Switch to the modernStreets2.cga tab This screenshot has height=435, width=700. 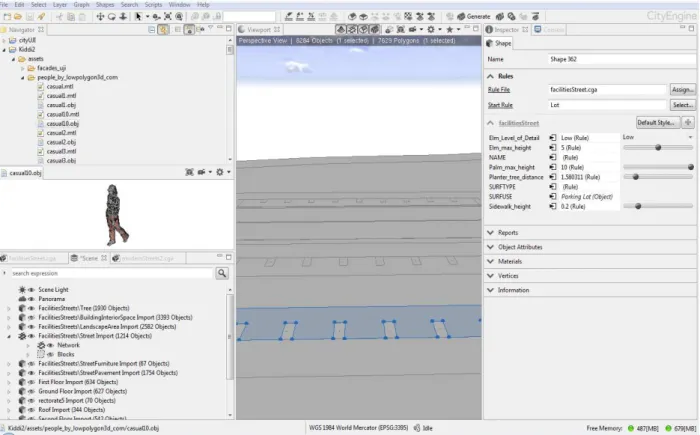click(147, 258)
